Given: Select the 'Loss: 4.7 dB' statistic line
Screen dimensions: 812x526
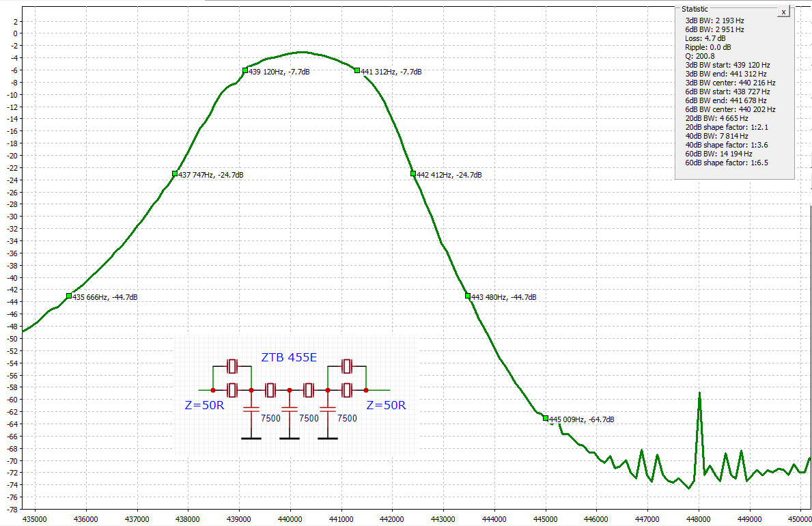Looking at the screenshot, I should pyautogui.click(x=706, y=38).
